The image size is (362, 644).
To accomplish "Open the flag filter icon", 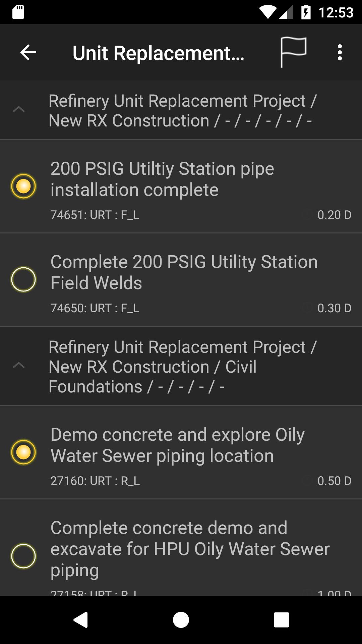I will (293, 52).
